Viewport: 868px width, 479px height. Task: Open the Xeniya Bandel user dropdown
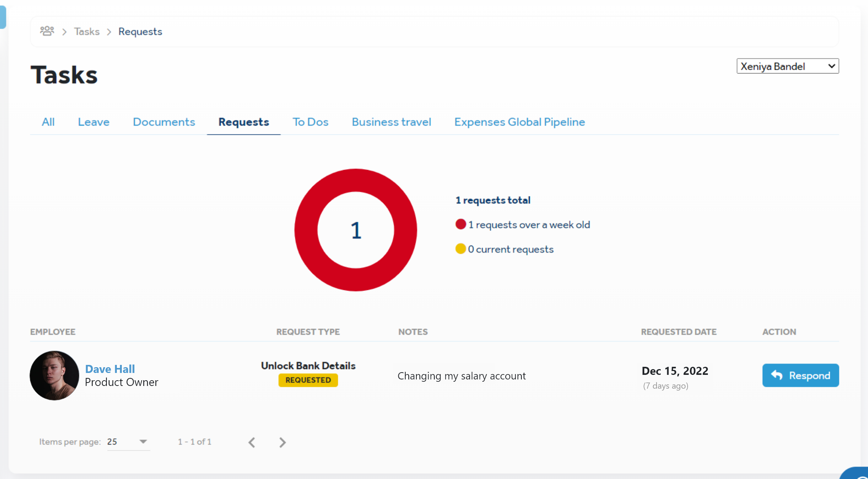point(787,66)
